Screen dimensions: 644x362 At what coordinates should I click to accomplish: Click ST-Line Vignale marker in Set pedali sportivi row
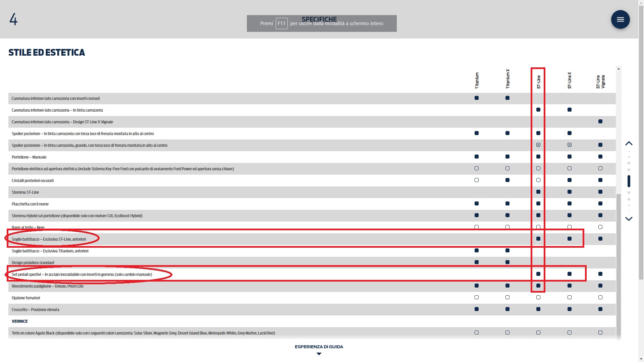point(600,274)
